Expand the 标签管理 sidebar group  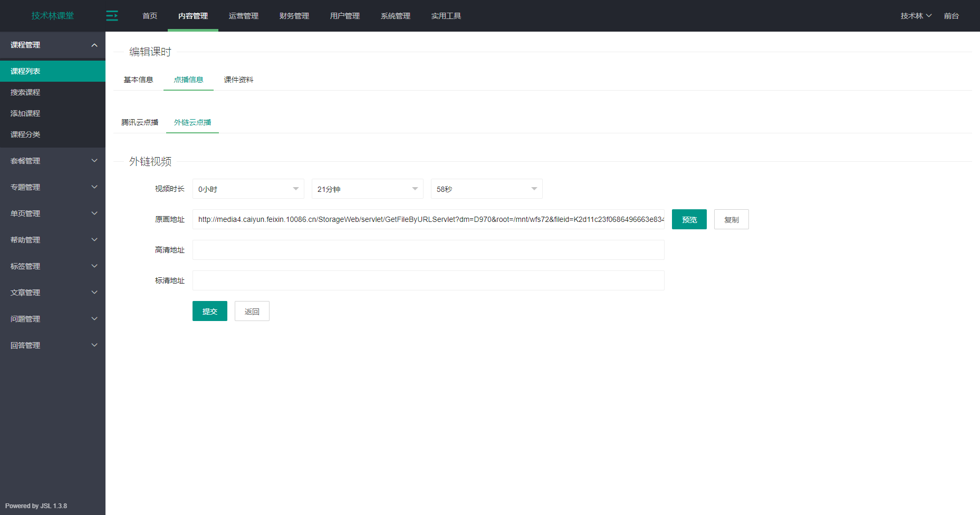(x=53, y=266)
